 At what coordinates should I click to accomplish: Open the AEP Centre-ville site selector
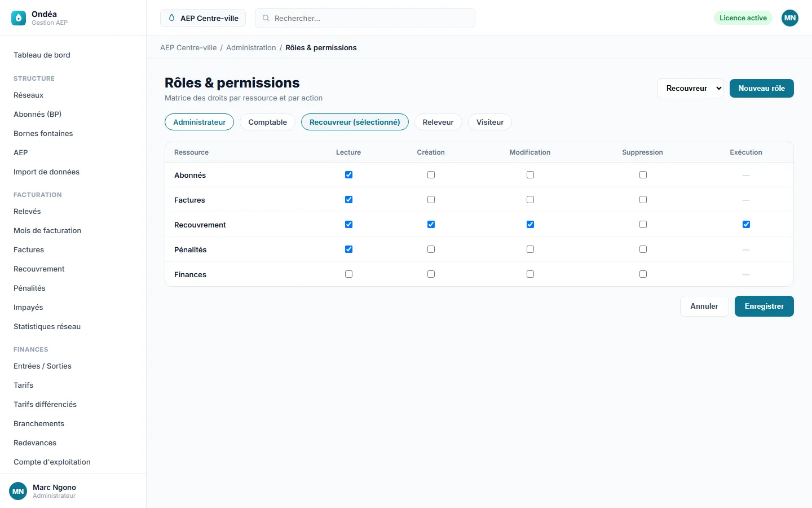coord(203,18)
